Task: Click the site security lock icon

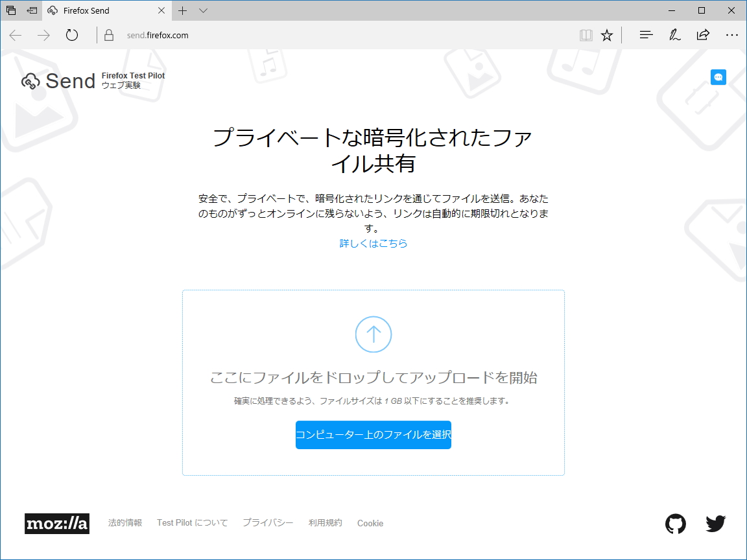Action: (108, 35)
